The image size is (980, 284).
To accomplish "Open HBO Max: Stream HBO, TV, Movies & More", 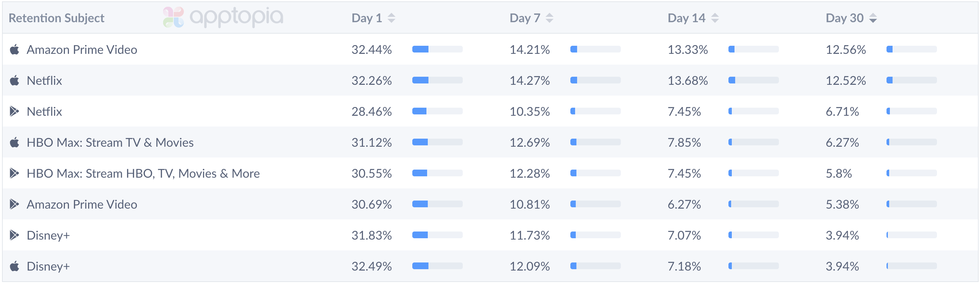I will [x=143, y=173].
